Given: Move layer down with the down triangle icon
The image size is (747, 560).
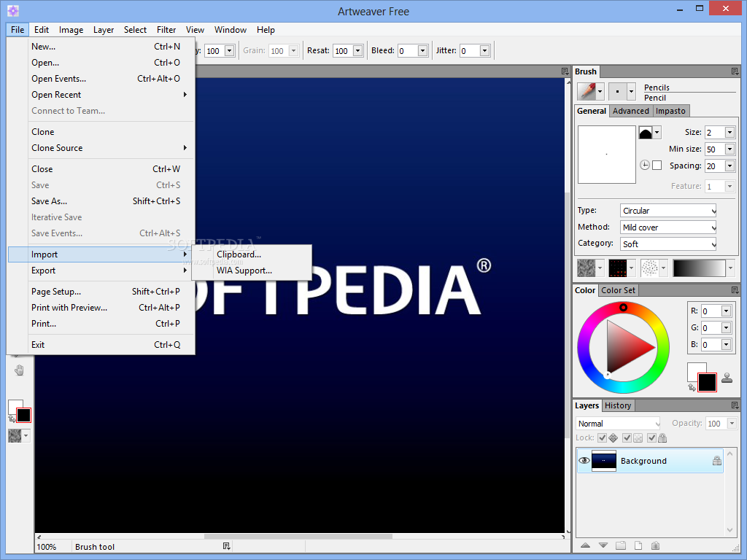Looking at the screenshot, I should pos(603,545).
